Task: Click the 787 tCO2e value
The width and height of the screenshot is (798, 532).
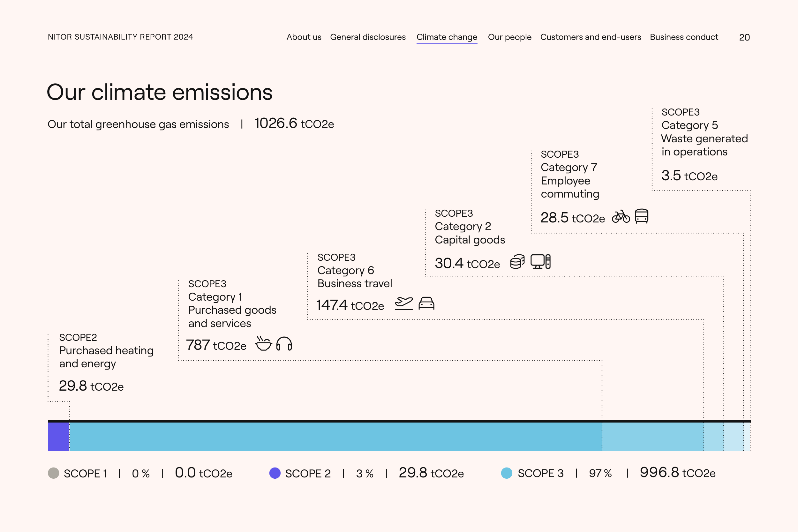Action: (x=216, y=345)
